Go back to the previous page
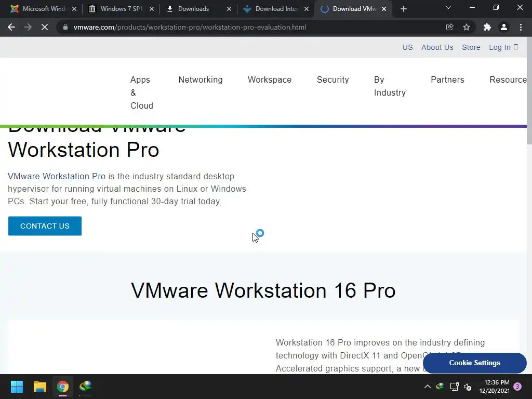Image resolution: width=532 pixels, height=399 pixels. [x=11, y=27]
